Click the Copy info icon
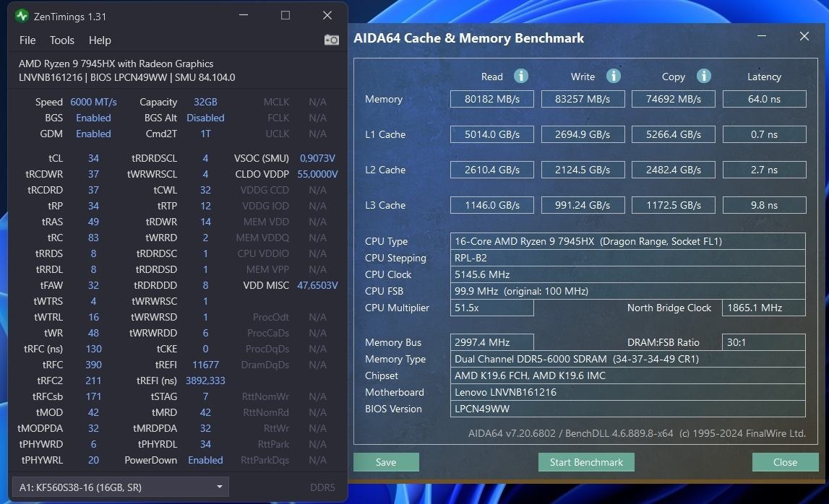Image resolution: width=829 pixels, height=504 pixels. (704, 76)
